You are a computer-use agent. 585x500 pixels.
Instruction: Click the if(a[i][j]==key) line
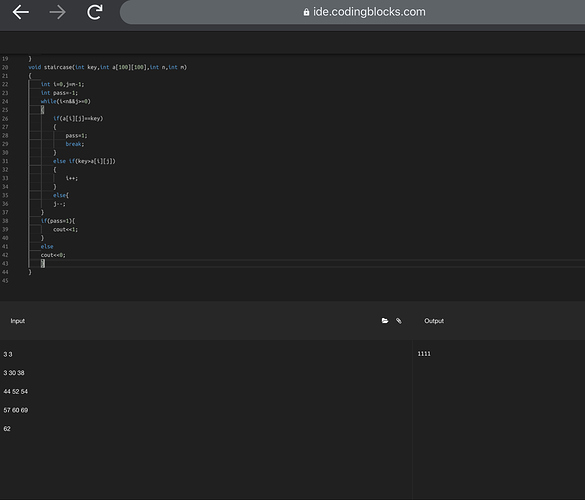click(78, 119)
